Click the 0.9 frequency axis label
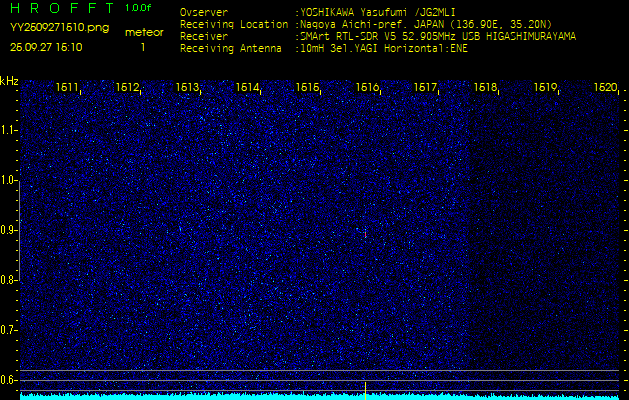Image resolution: width=629 pixels, height=400 pixels. 9,230
